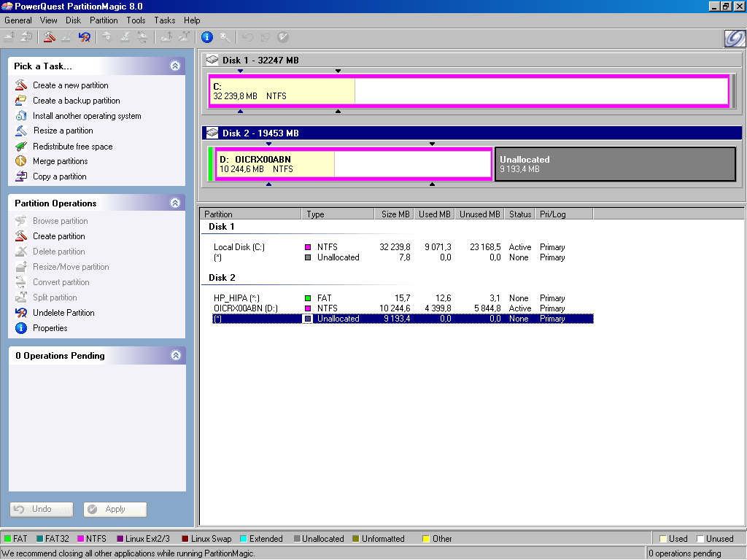The width and height of the screenshot is (747, 560).
Task: Select the 'OICRX00ABN (D:)' row in list
Action: click(403, 308)
